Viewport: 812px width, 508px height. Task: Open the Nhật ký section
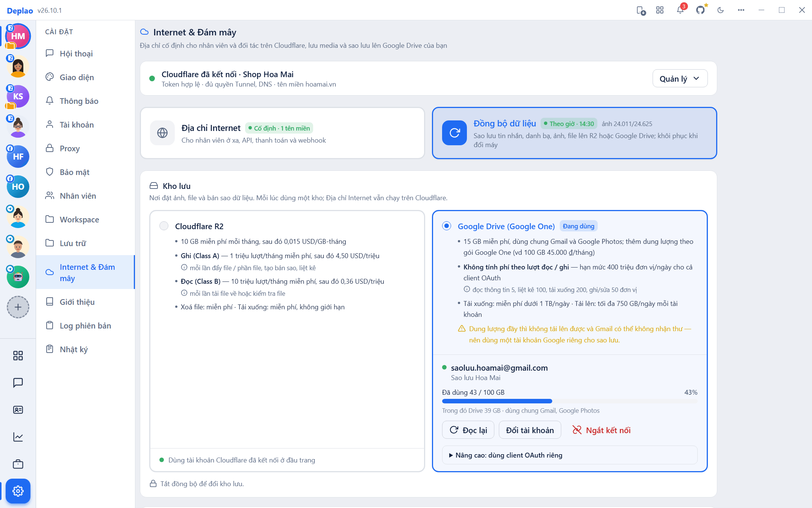coord(85,349)
